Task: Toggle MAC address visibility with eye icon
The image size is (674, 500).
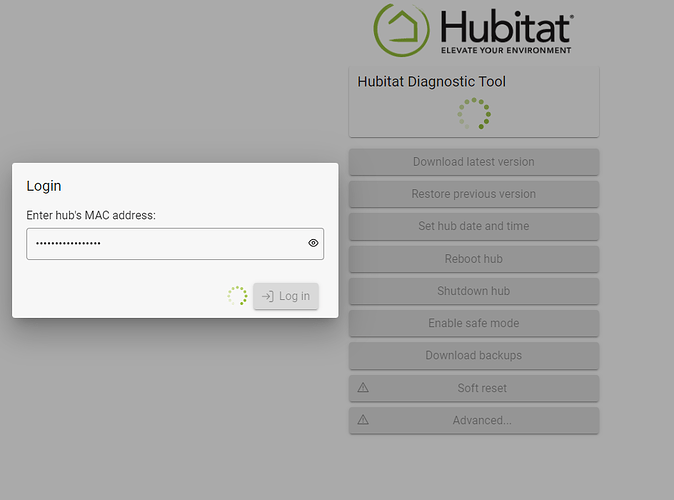Action: 313,243
